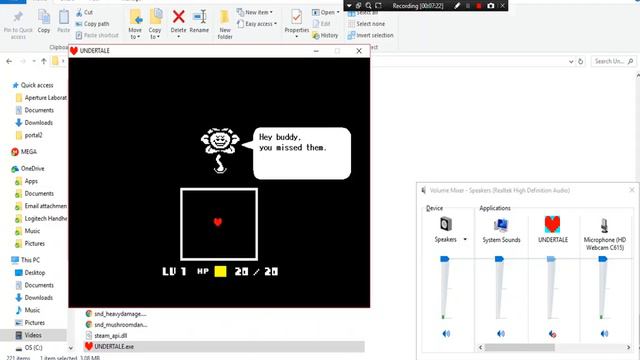This screenshot has height=360, width=640.
Task: Unmute UNDERTALE in Volume Mixer
Action: 553,334
